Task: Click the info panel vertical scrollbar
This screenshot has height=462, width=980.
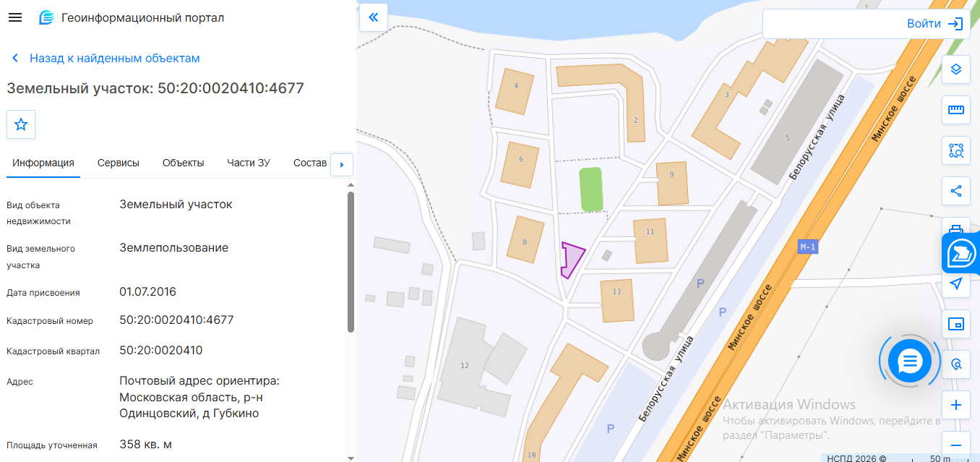Action: click(x=351, y=262)
